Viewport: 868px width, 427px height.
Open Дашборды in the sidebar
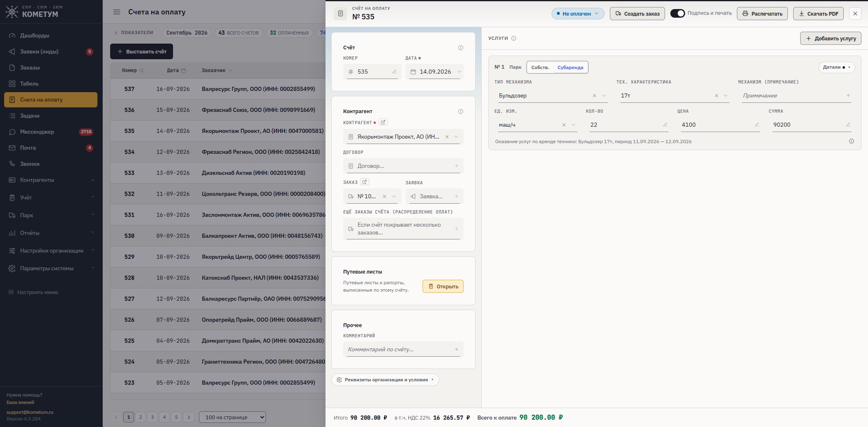51,35
